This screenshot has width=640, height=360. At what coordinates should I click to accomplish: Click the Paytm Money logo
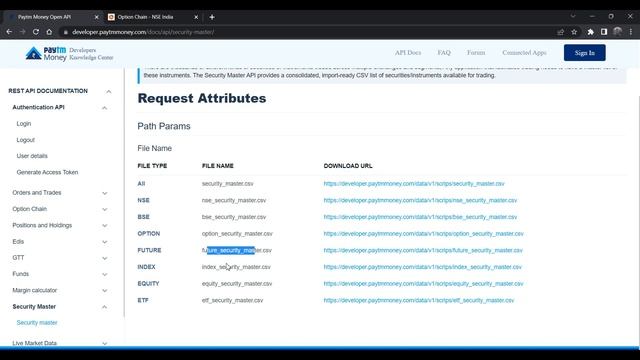[69, 53]
